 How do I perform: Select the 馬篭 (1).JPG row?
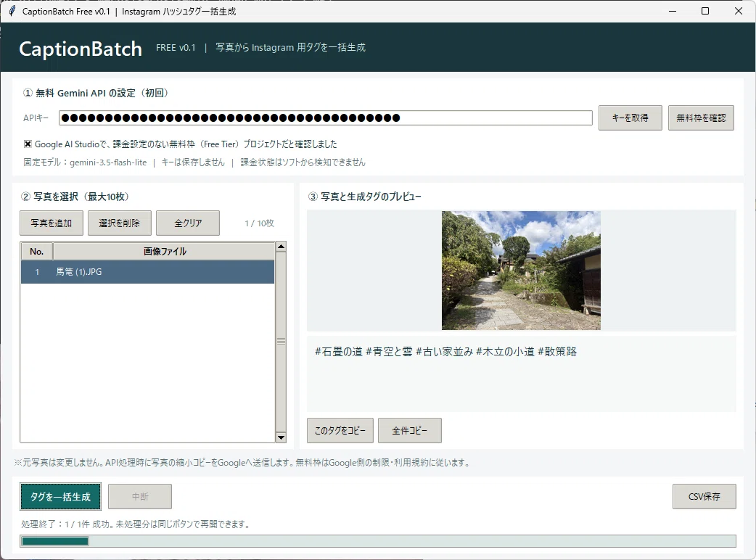(147, 272)
